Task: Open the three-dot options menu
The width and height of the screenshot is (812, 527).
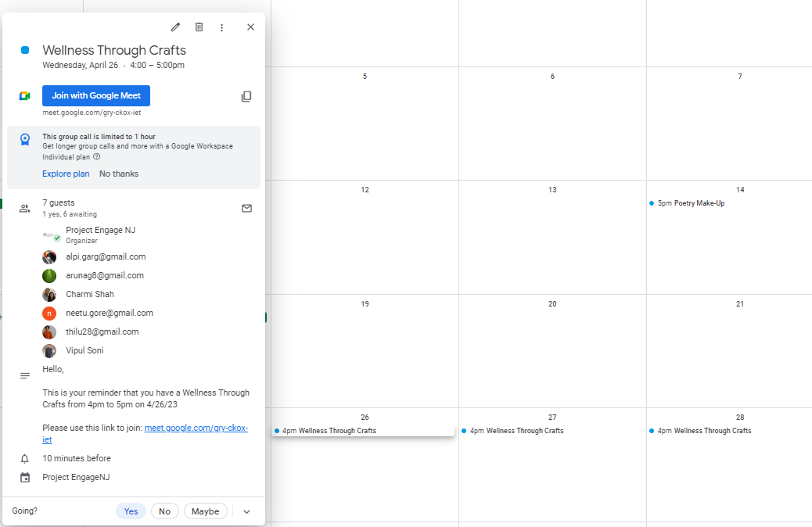Action: pos(221,27)
